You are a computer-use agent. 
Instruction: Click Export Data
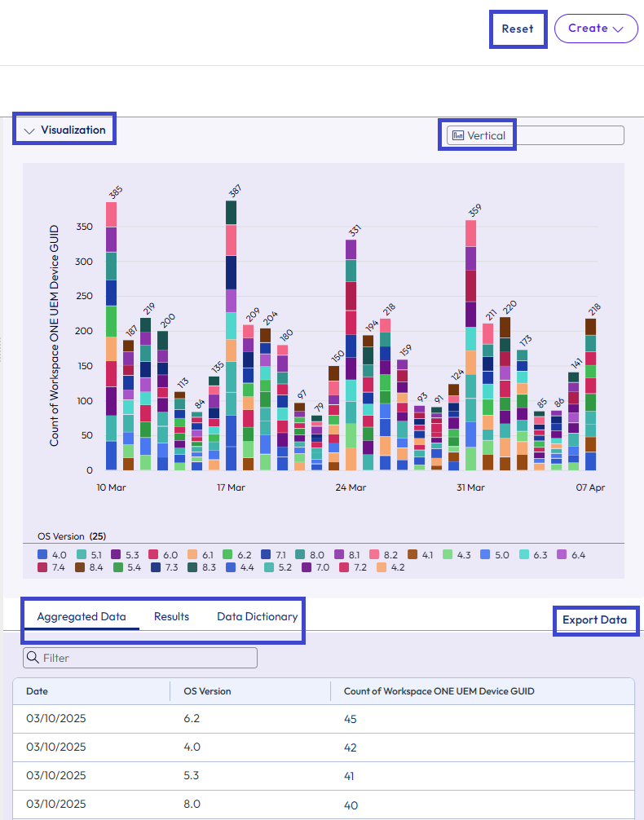(x=595, y=620)
